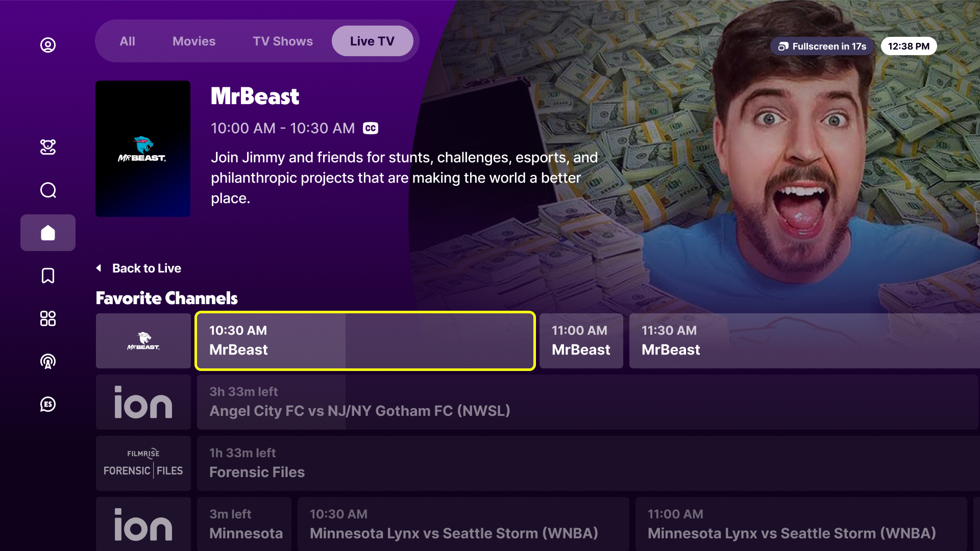Click the closed captions CC badge
The height and width of the screenshot is (551, 980).
pyautogui.click(x=371, y=128)
